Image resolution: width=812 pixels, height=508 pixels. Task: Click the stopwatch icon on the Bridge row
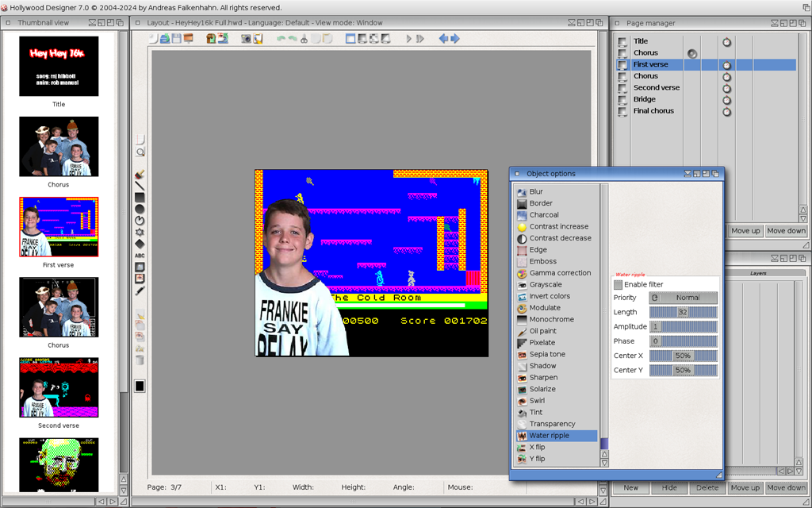[x=726, y=99]
